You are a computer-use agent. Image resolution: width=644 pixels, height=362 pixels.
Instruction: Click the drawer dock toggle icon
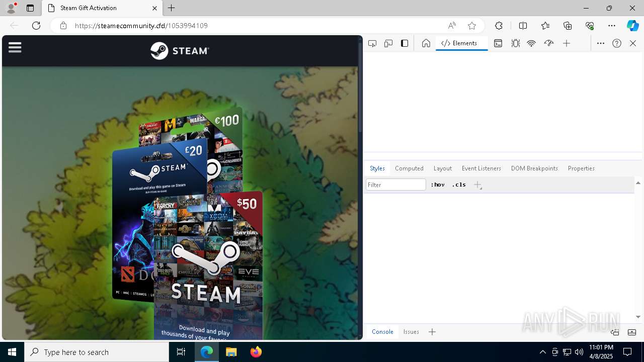tap(615, 332)
